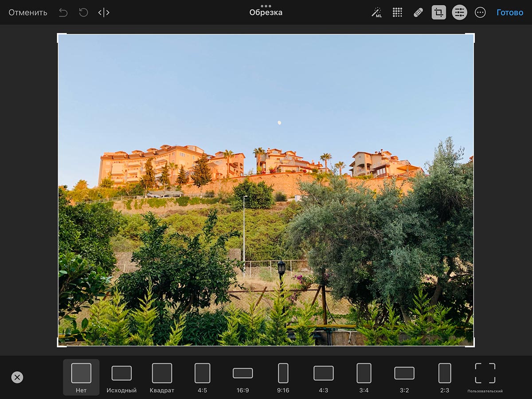Toggle the before/after compare icon
532x399 pixels.
[x=104, y=12]
